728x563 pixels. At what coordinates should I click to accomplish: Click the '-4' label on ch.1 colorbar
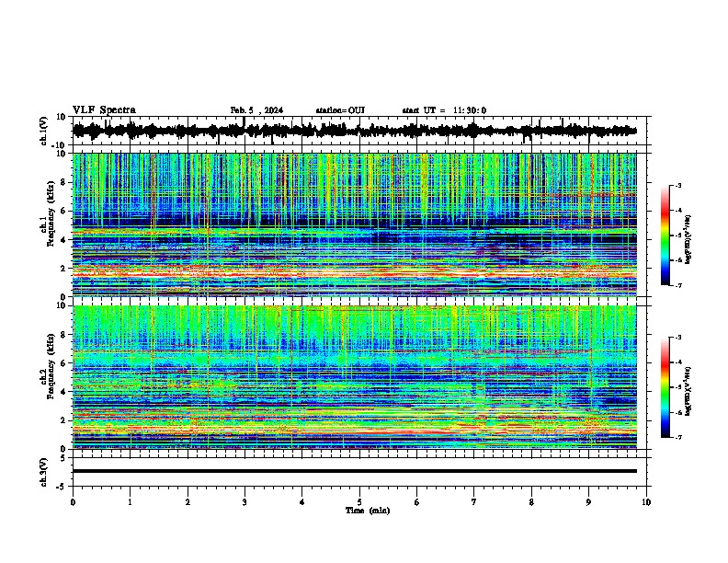[x=678, y=211]
